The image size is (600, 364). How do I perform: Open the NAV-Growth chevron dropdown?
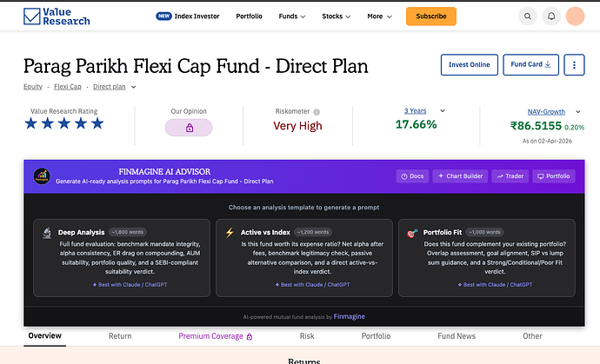click(x=577, y=112)
